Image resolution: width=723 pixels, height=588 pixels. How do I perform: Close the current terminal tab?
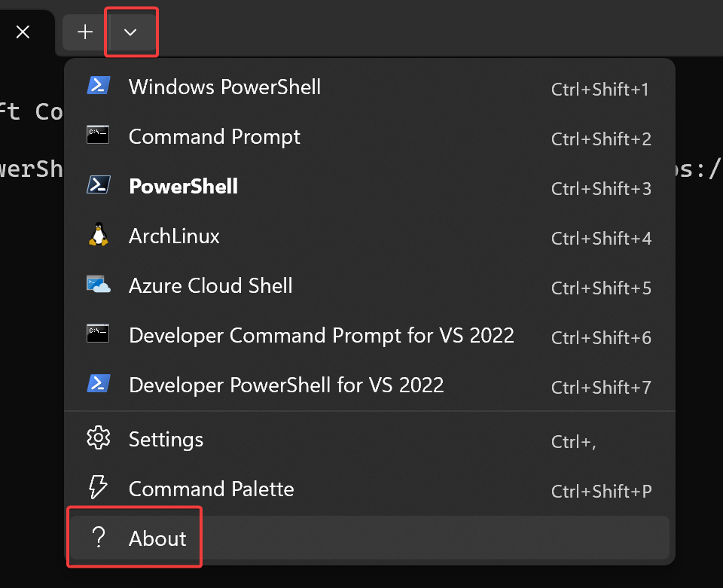23,32
